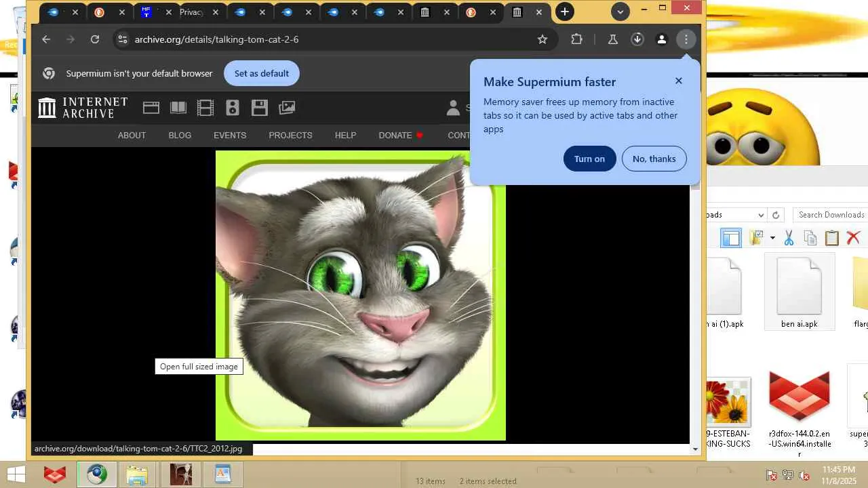Viewport: 868px width, 488px height.
Task: Open the Supermium three-dot menu
Action: pyautogui.click(x=686, y=39)
